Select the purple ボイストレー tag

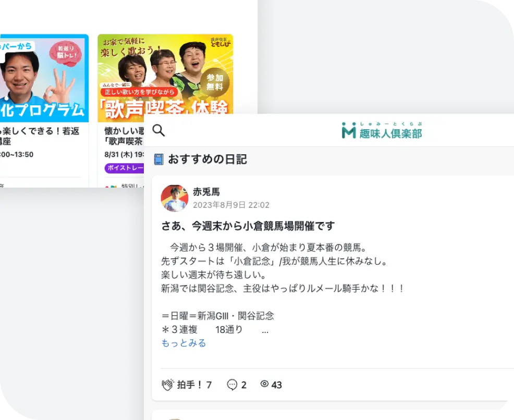pyautogui.click(x=124, y=168)
